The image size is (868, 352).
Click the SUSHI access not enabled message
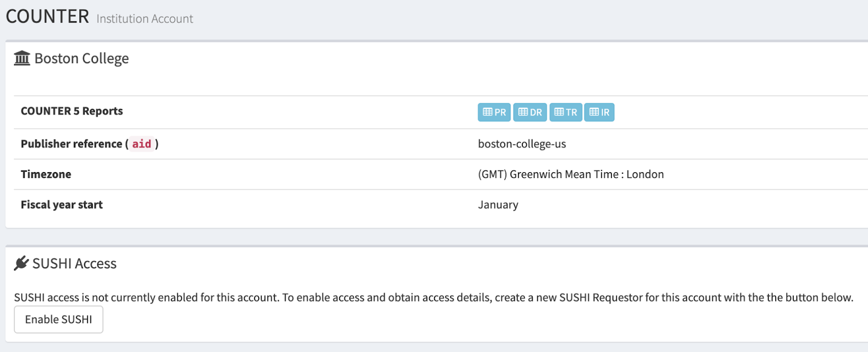(433, 298)
